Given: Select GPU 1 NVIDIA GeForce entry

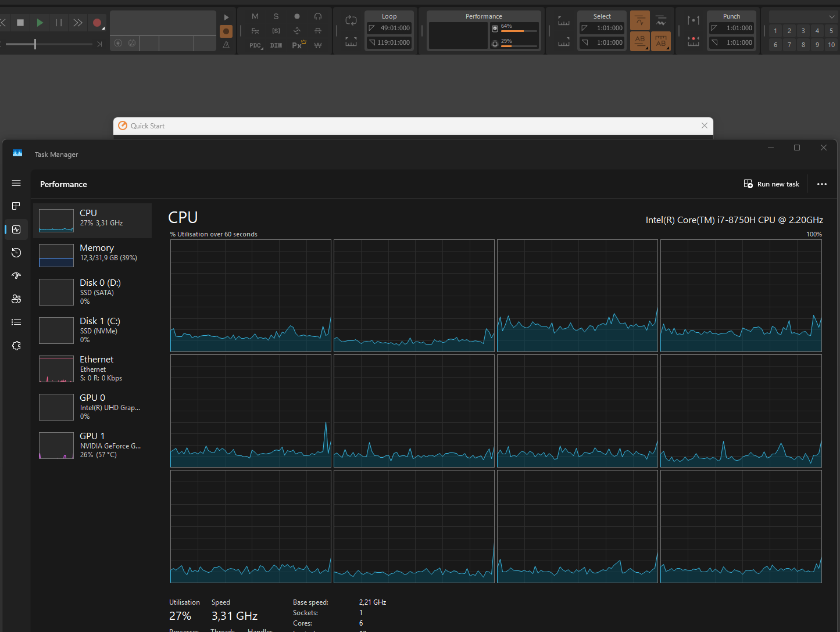Looking at the screenshot, I should [x=92, y=446].
